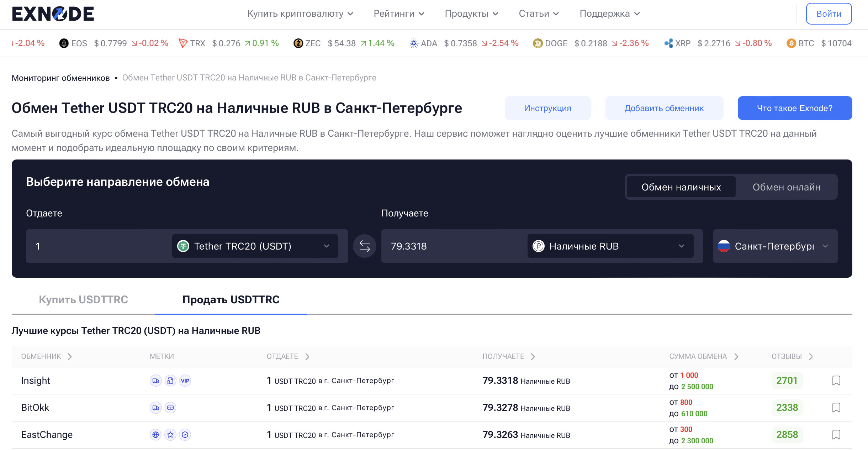Bookmark the EastChange exchanger row
This screenshot has width=868, height=450.
[x=836, y=435]
